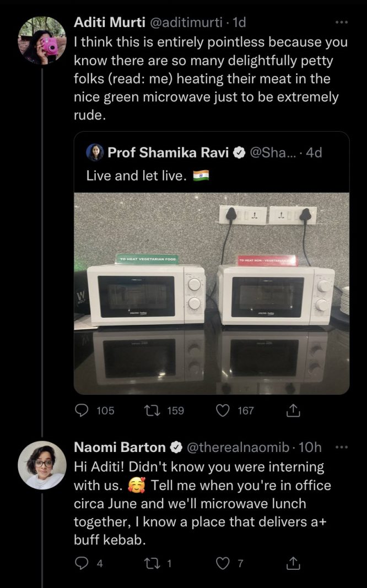Open more options for Aditi's tweet
The image size is (367, 588).
coord(342,22)
